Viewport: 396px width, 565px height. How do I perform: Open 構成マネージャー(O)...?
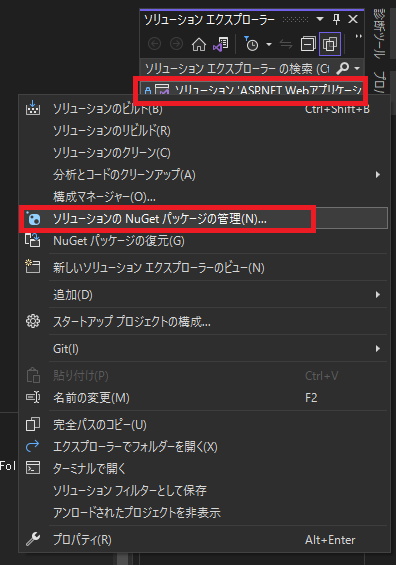(x=205, y=197)
